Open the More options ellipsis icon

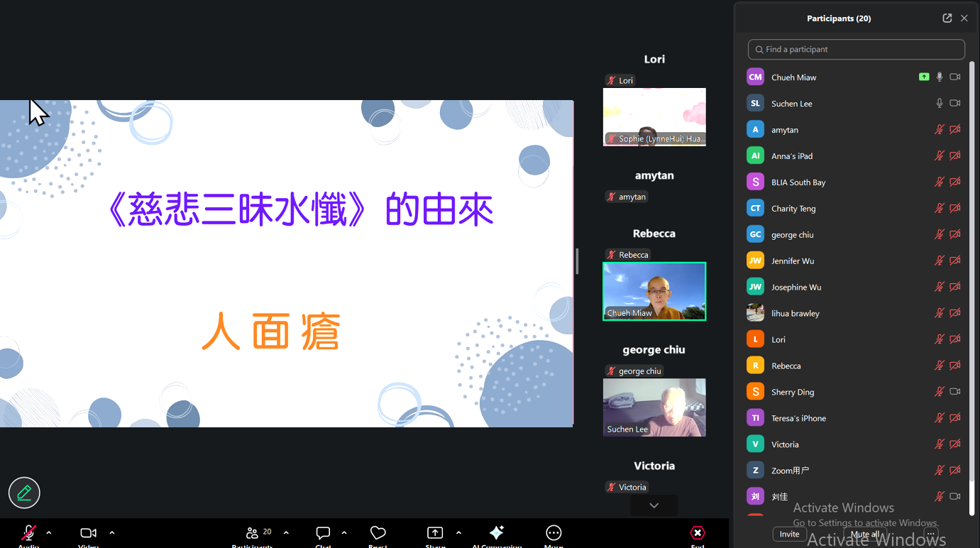pos(553,532)
